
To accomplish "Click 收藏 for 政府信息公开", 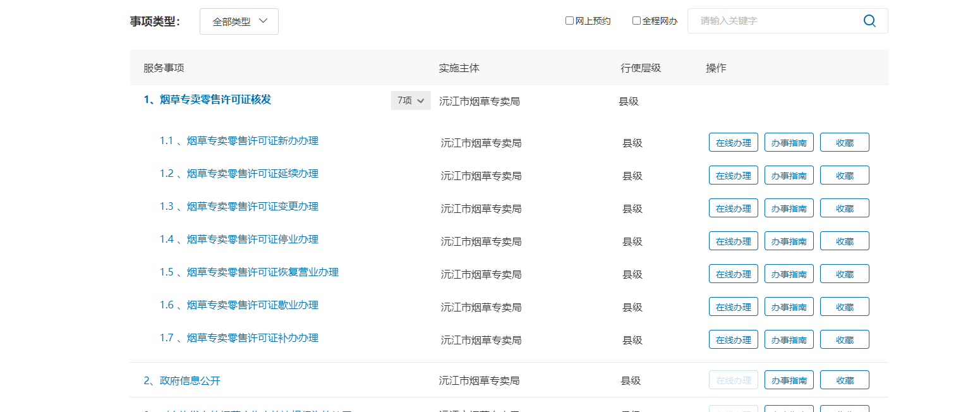I will pos(844,380).
